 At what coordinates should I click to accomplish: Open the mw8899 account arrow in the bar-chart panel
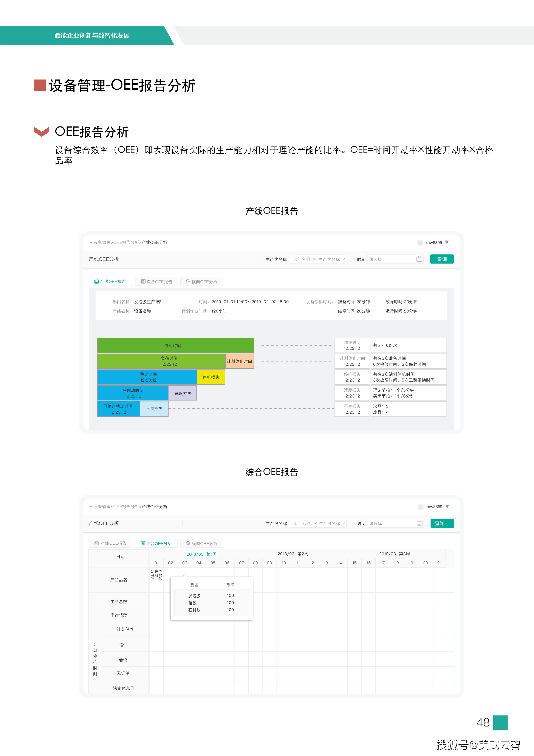[447, 242]
